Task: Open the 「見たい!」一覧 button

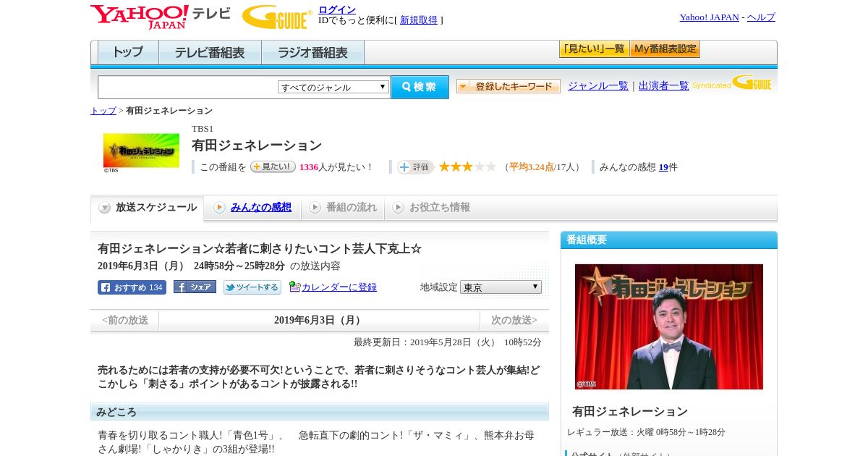Action: tap(594, 49)
